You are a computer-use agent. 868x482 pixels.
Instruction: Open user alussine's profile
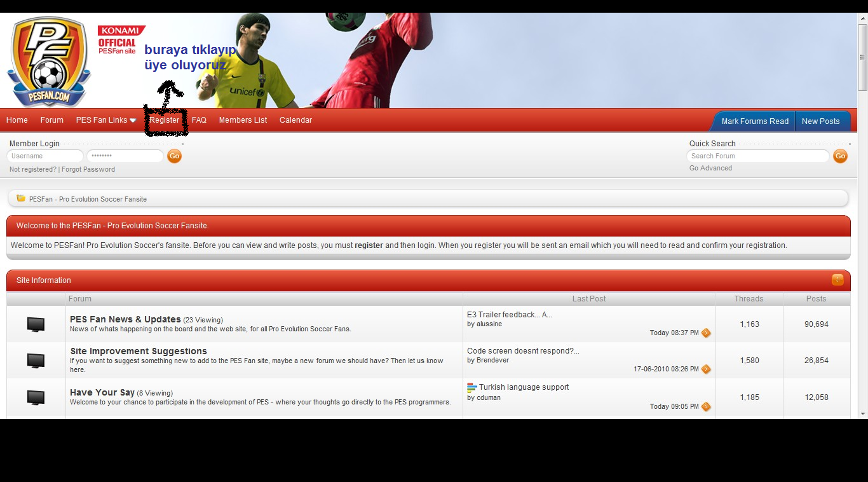point(489,324)
